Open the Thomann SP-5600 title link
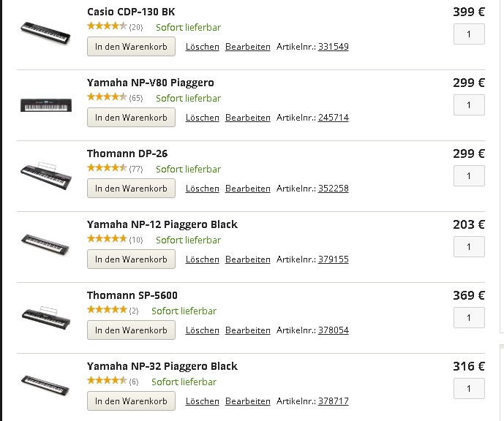Viewport: 504px width, 421px height. (x=132, y=295)
